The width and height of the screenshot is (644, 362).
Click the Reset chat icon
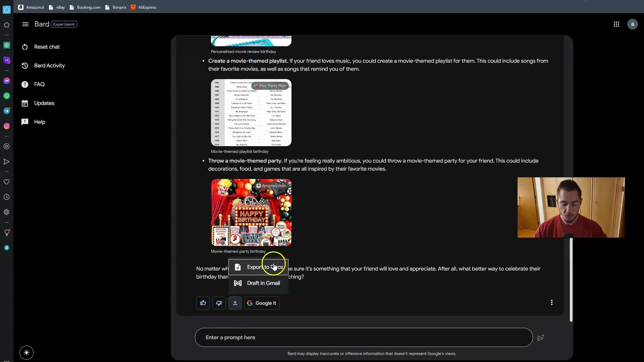point(25,47)
